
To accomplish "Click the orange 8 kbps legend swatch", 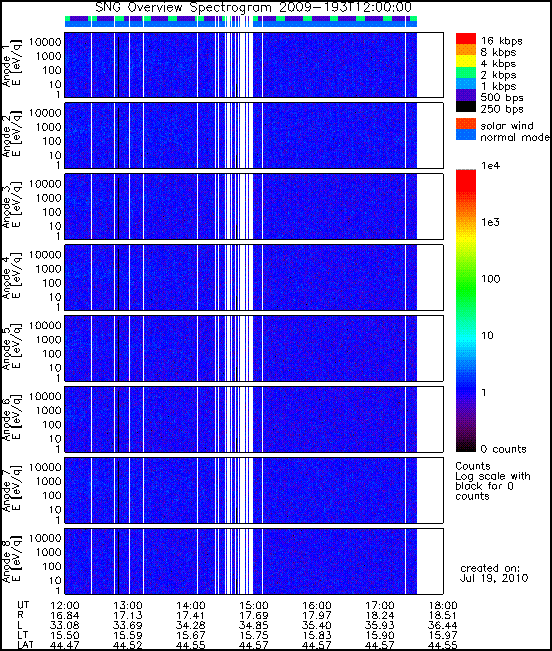I will (466, 49).
